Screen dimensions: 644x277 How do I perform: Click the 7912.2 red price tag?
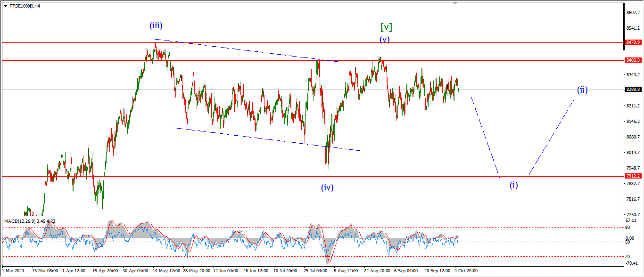point(633,176)
